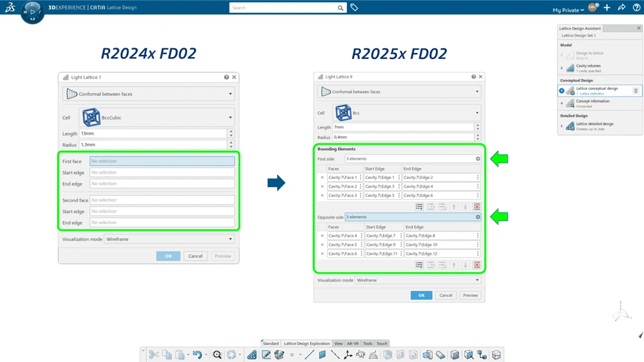The width and height of the screenshot is (644, 362).
Task: Switch to Standard tab
Action: click(x=270, y=343)
